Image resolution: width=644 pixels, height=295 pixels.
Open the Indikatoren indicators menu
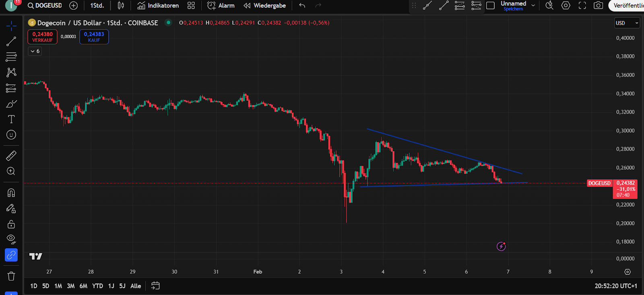tap(158, 6)
